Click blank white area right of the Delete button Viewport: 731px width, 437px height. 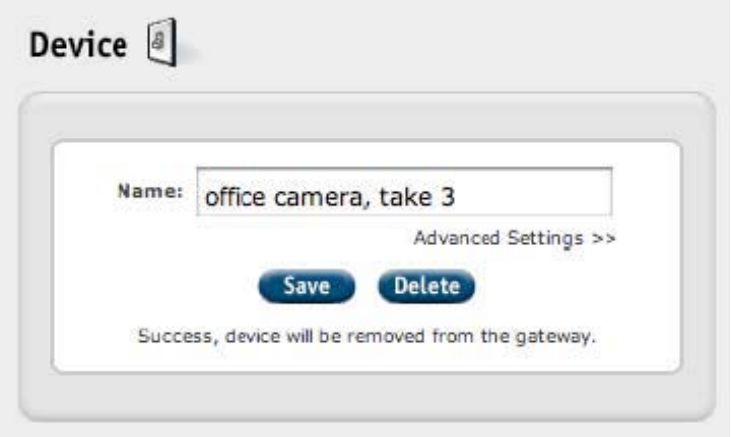click(x=573, y=286)
